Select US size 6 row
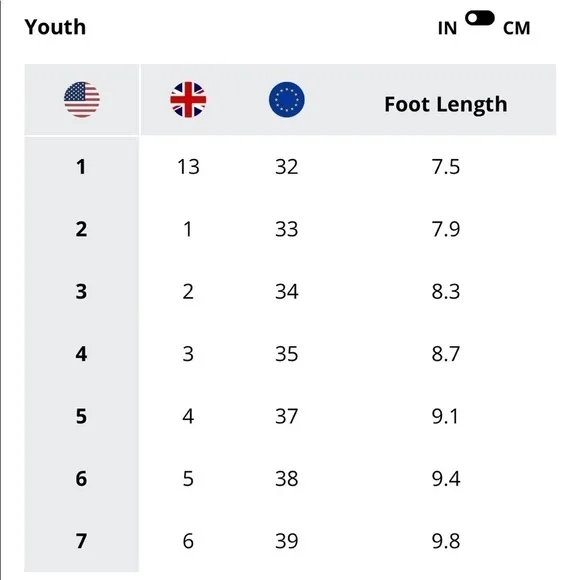Screen dimensions: 580x580 coord(290,479)
